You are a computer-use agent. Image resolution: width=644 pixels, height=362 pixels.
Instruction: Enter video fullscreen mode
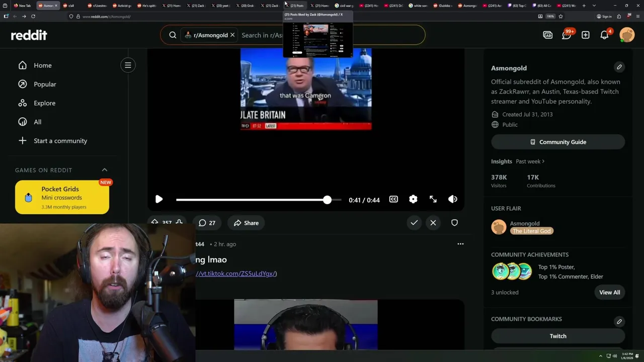tap(433, 200)
